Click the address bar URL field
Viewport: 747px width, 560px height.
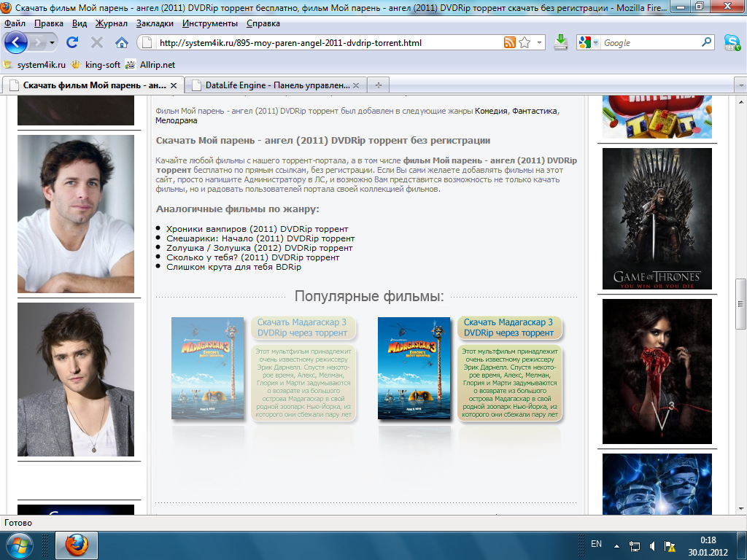(329, 43)
